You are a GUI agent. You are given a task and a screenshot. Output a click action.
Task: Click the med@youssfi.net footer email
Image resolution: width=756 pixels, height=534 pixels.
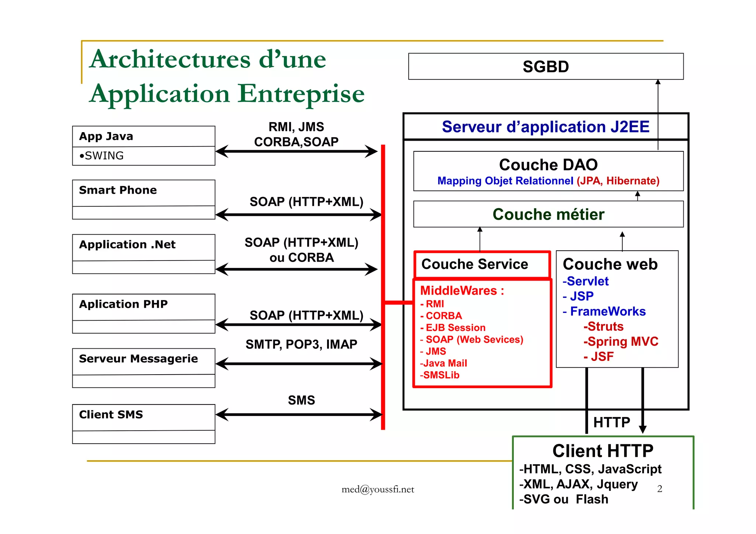(x=378, y=489)
